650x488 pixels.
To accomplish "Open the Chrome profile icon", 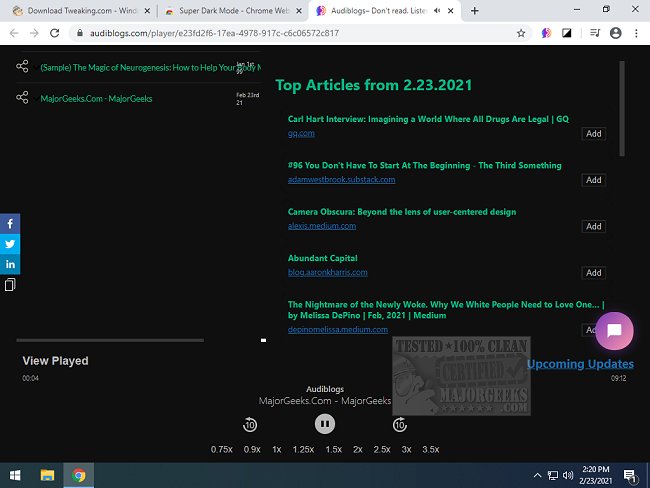I will [616, 33].
